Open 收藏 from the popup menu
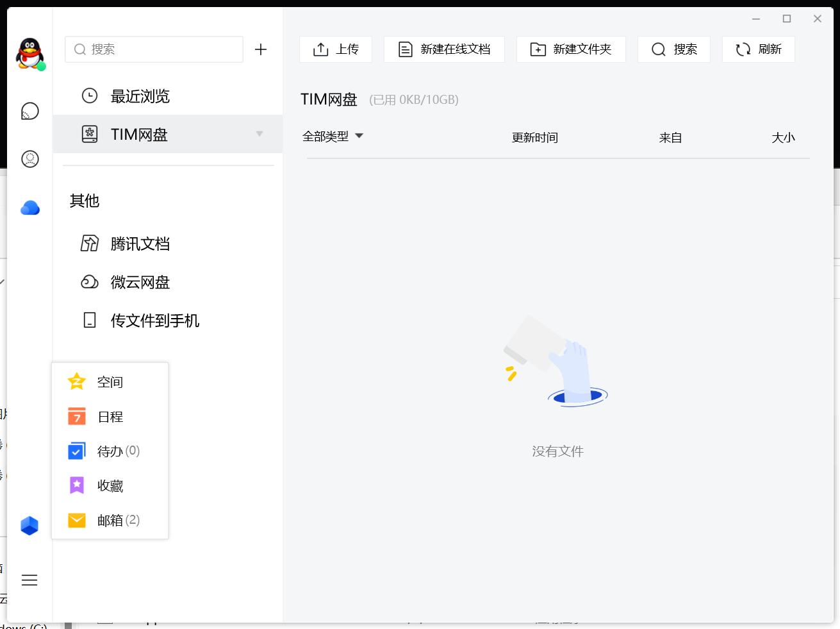The width and height of the screenshot is (840, 629). point(110,485)
